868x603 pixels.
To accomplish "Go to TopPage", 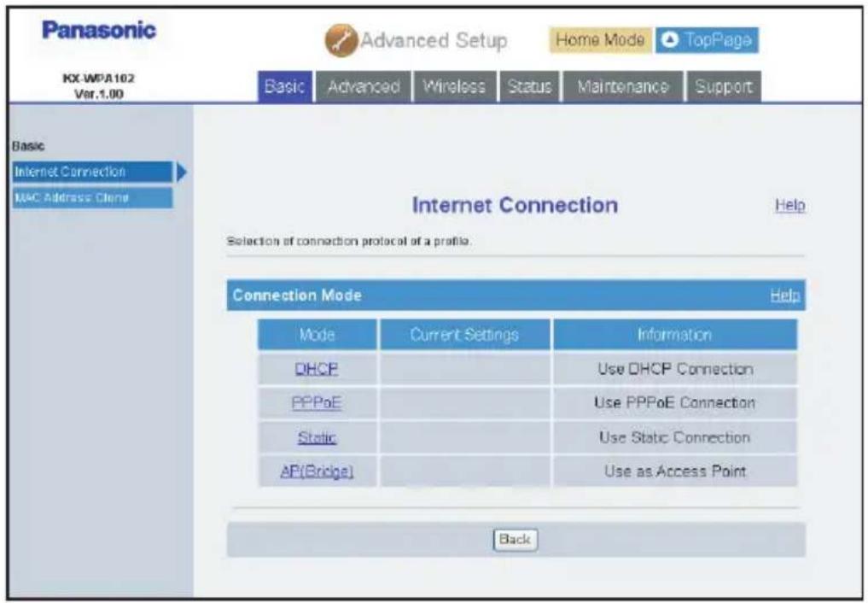I will point(707,40).
